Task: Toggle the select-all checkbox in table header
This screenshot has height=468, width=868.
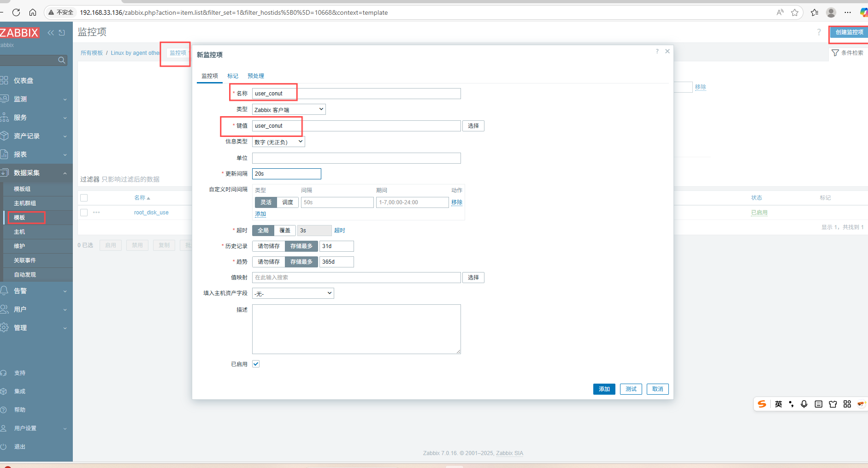Action: (84, 198)
